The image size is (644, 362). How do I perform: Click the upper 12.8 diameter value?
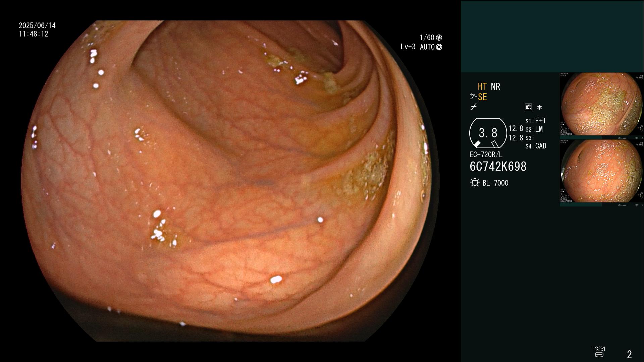point(516,128)
